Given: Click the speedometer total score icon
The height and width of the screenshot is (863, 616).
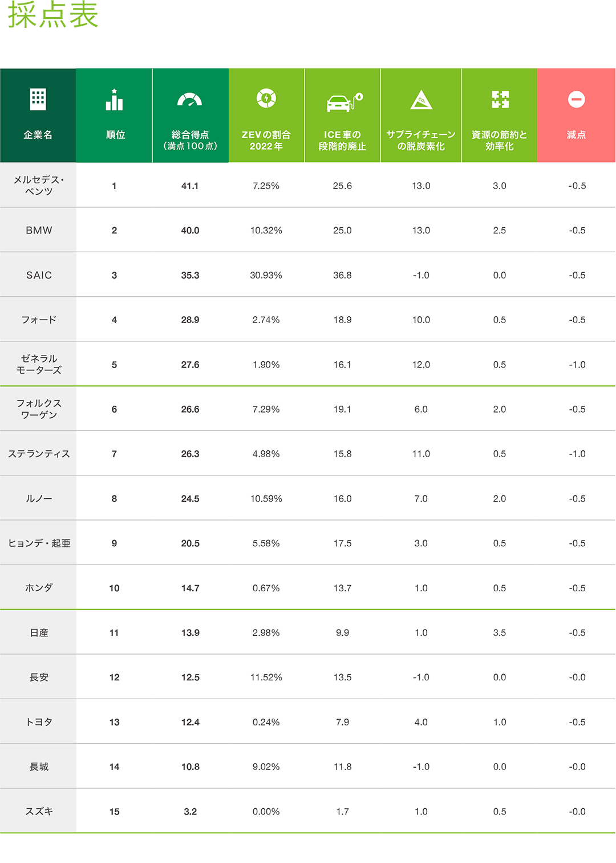Looking at the screenshot, I should (190, 99).
